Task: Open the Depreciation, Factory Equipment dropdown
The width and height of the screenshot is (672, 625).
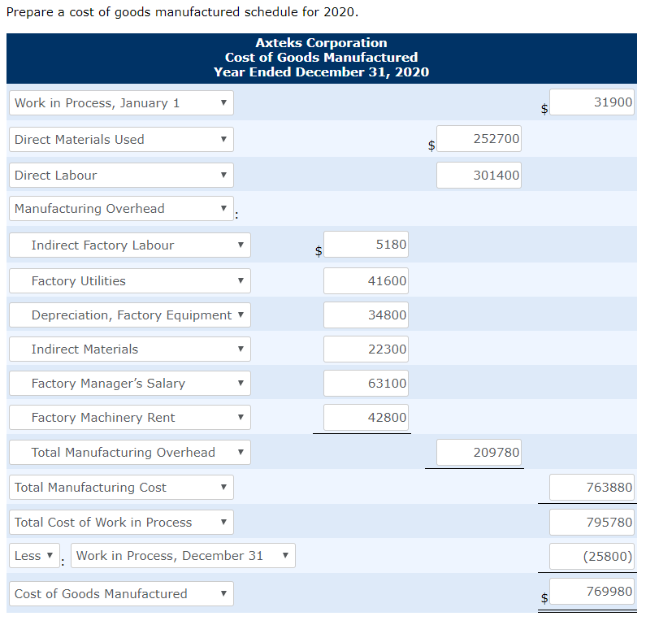Action: tap(128, 315)
